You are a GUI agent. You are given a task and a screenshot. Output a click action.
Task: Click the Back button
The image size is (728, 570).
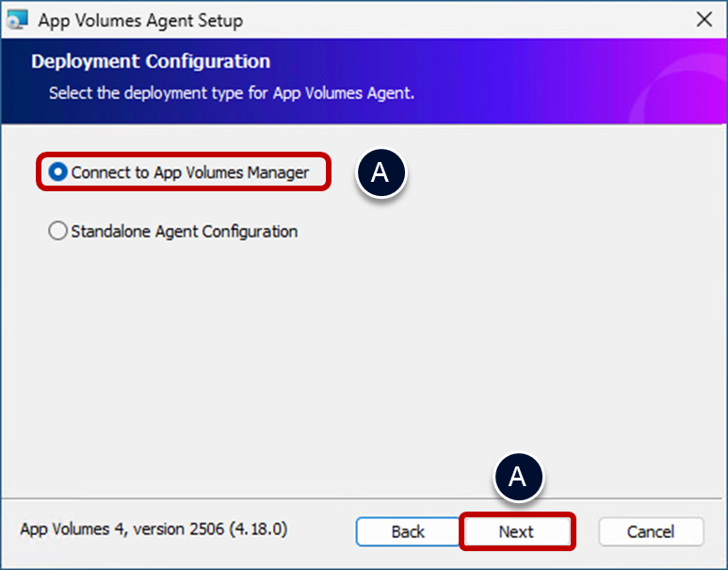pos(408,531)
